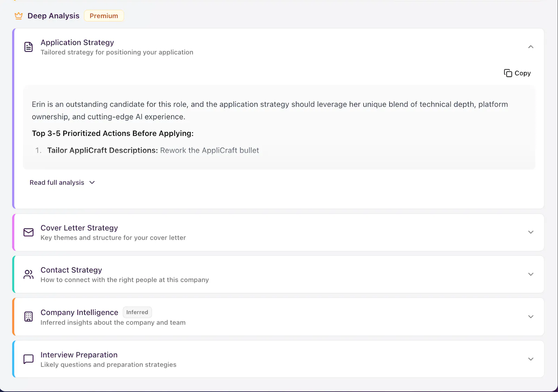The height and width of the screenshot is (392, 558).
Task: Click 'Erin is an outstanding candidate' paragraph
Action: [270, 110]
